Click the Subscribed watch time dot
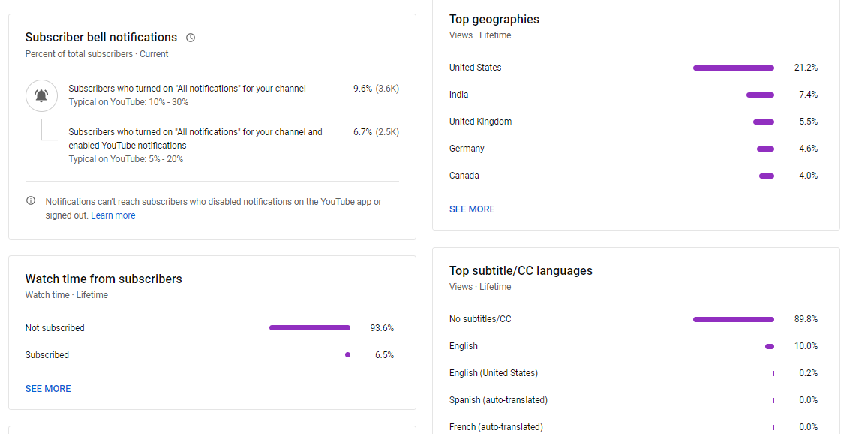868x434 pixels. click(x=347, y=355)
